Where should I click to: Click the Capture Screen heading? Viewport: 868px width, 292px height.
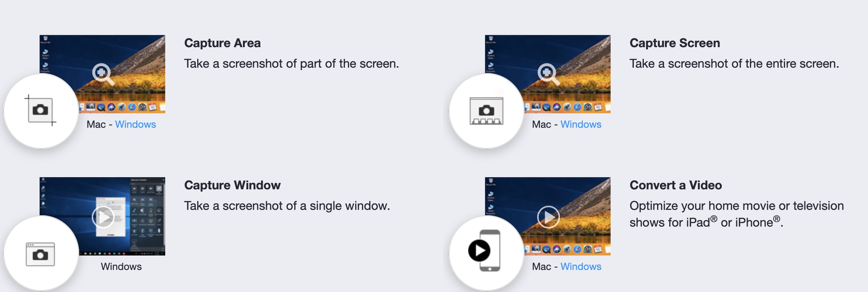[675, 43]
